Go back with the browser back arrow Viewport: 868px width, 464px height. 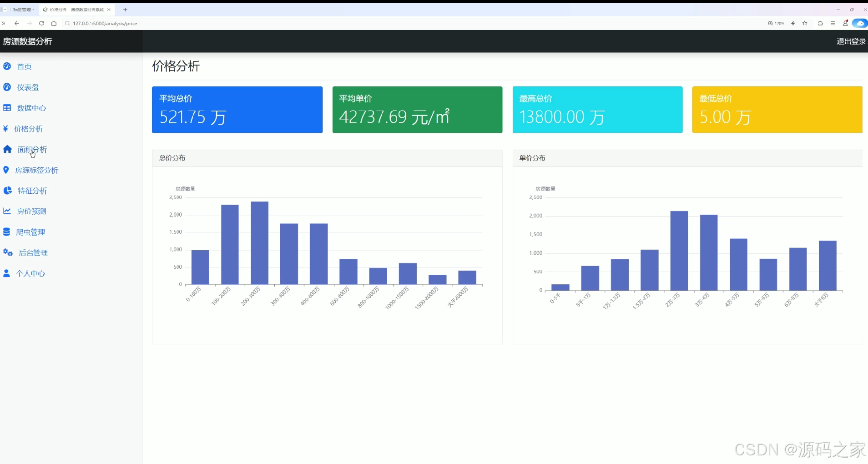17,23
